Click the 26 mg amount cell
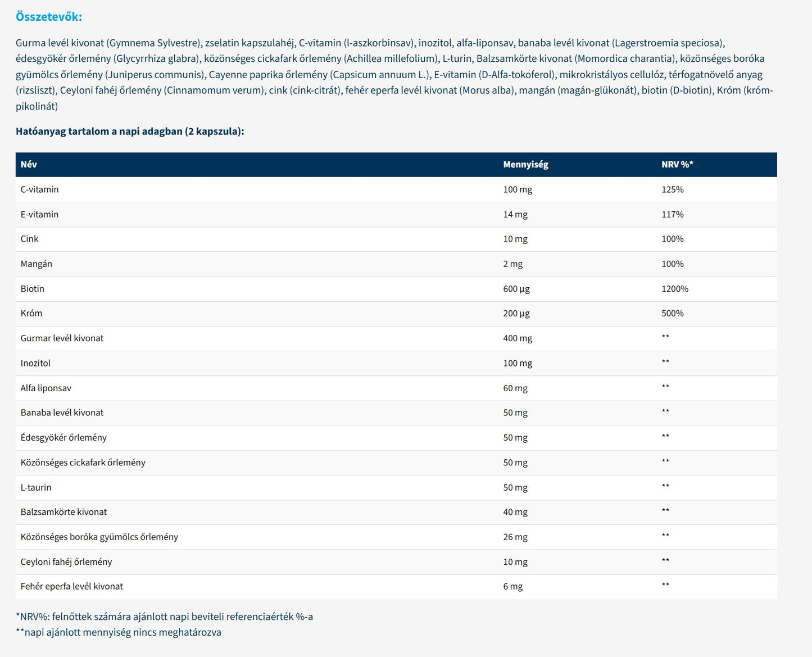The height and width of the screenshot is (657, 812). [x=515, y=537]
